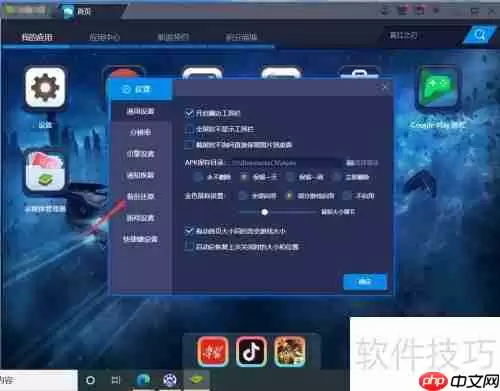The width and height of the screenshot is (500, 391).
Task: Click the search field in the top bar
Action: pos(423,35)
